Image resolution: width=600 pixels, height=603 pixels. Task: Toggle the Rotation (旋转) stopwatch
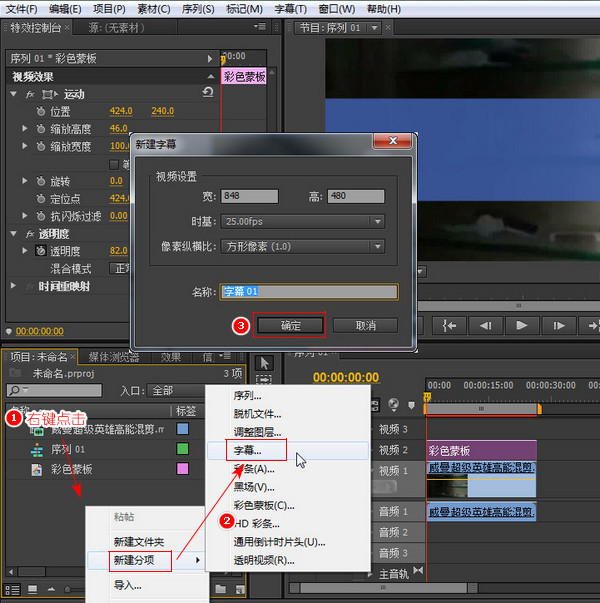41,181
